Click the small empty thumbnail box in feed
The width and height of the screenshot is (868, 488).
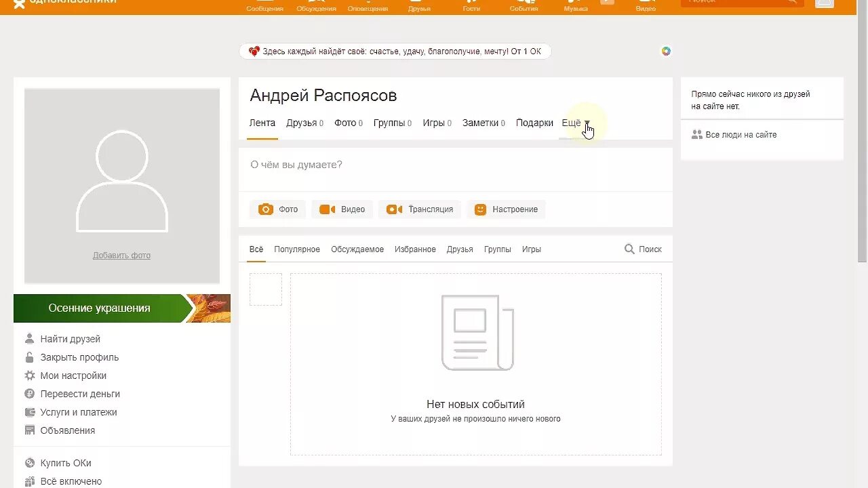(x=266, y=289)
